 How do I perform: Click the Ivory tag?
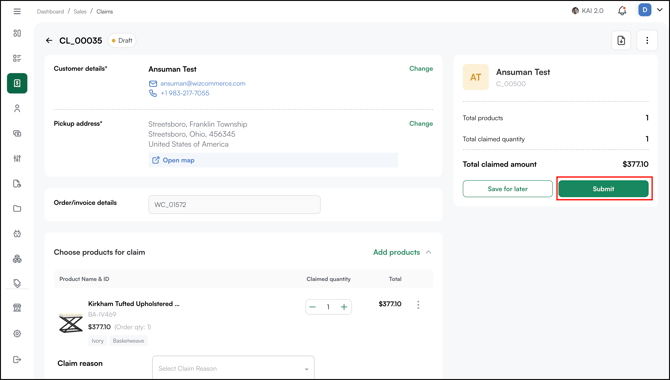[x=97, y=341]
